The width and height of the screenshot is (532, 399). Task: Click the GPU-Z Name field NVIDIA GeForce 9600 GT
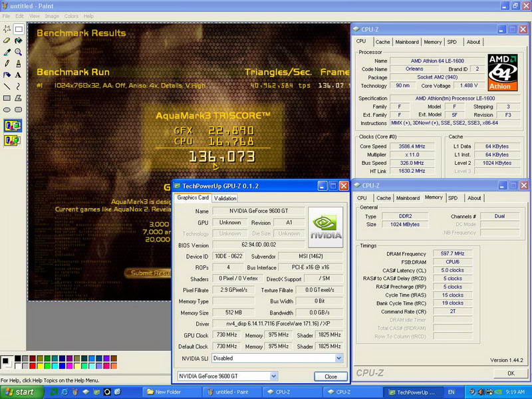point(259,211)
